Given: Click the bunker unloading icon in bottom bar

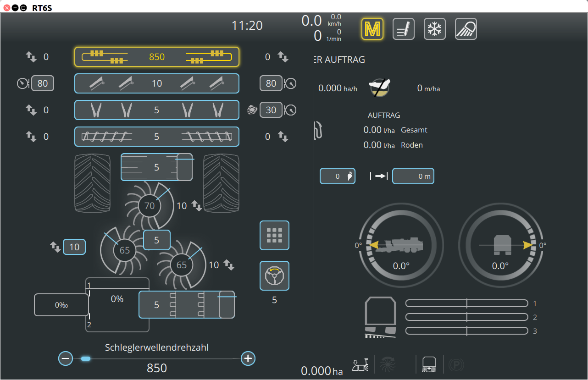Looking at the screenshot, I should tap(428, 364).
